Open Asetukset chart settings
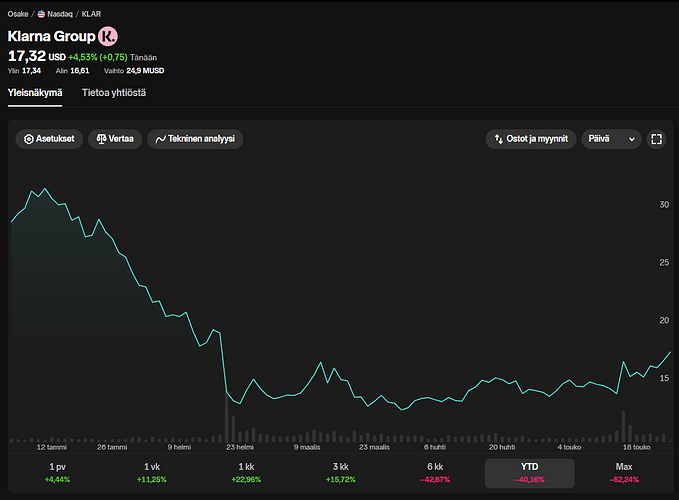The height and width of the screenshot is (500, 679). pos(49,139)
